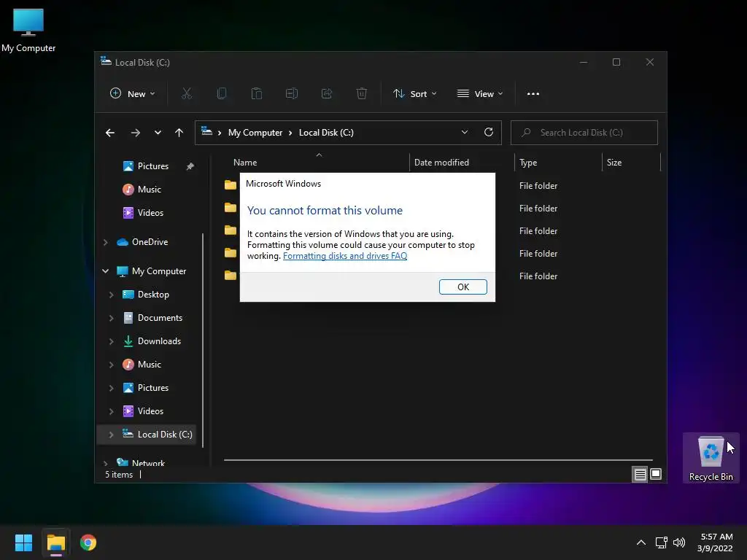Sort by the Type column header

tap(558, 163)
